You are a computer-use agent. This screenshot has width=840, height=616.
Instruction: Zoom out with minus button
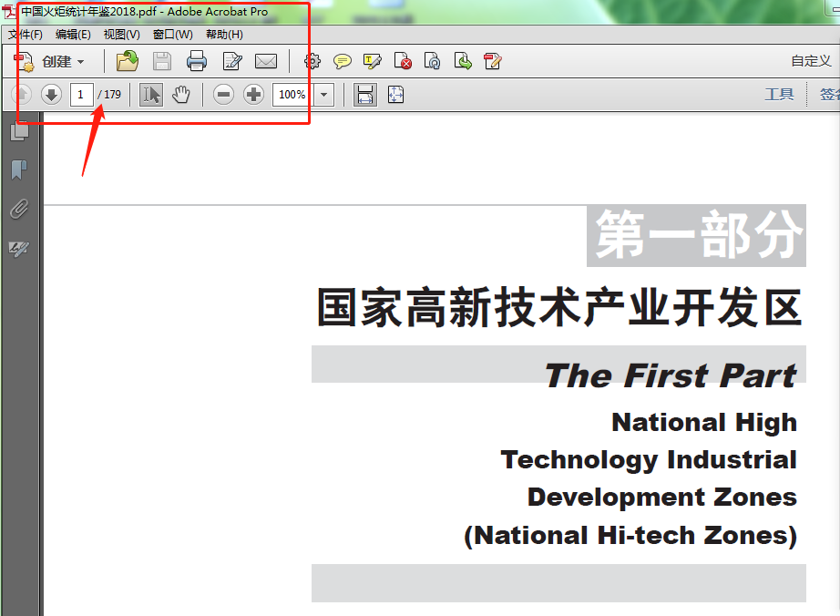[x=223, y=95]
